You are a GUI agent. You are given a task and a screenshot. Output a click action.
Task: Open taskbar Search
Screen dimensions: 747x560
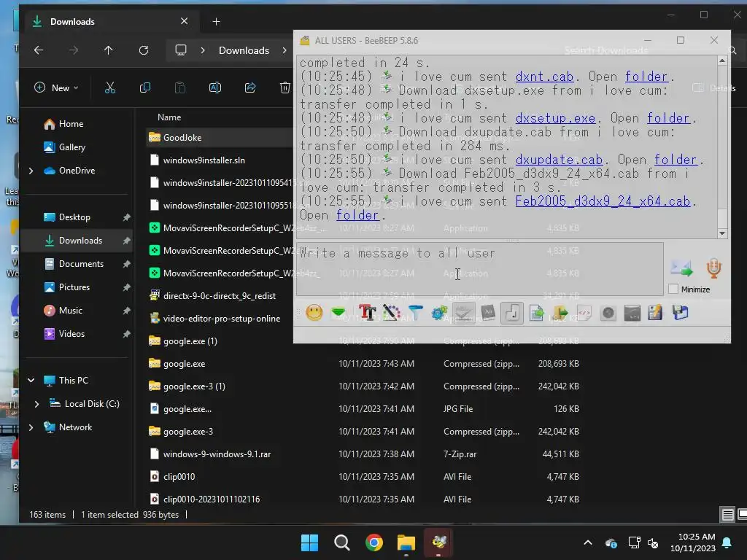[342, 542]
